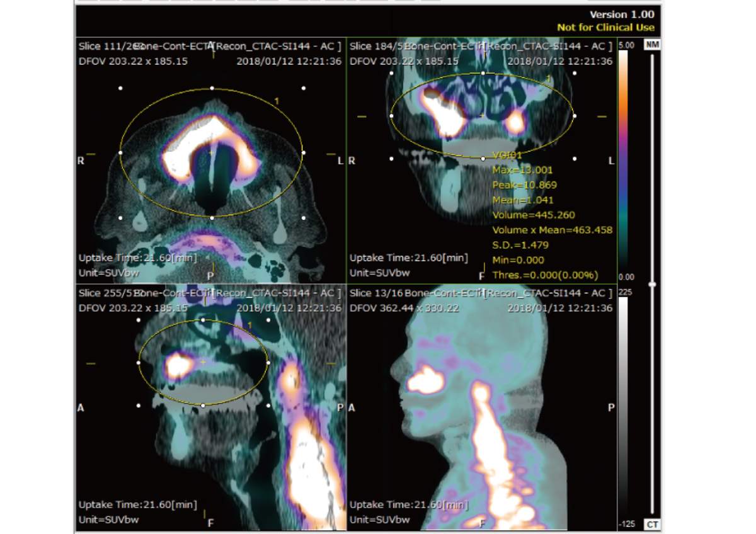
Task: Click the NM color scale bar
Action: (x=622, y=161)
